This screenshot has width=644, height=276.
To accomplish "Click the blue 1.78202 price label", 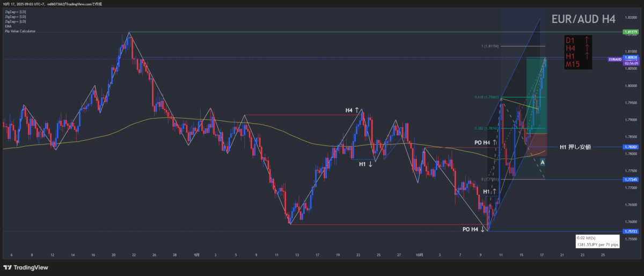I will coord(630,147).
